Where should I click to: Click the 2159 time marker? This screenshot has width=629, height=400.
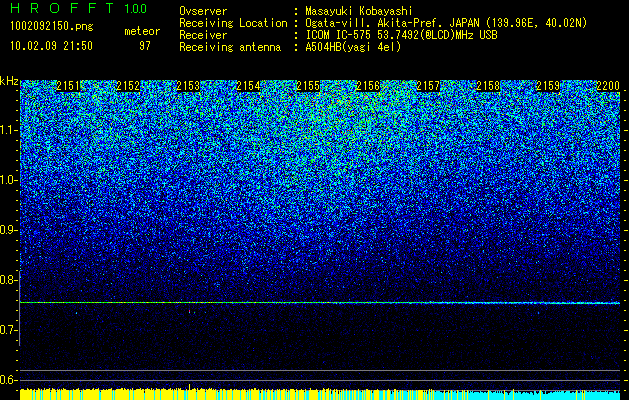point(548,86)
